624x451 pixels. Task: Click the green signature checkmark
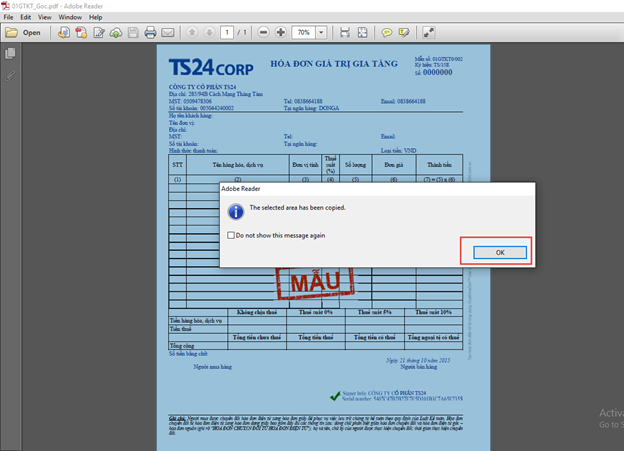click(335, 396)
